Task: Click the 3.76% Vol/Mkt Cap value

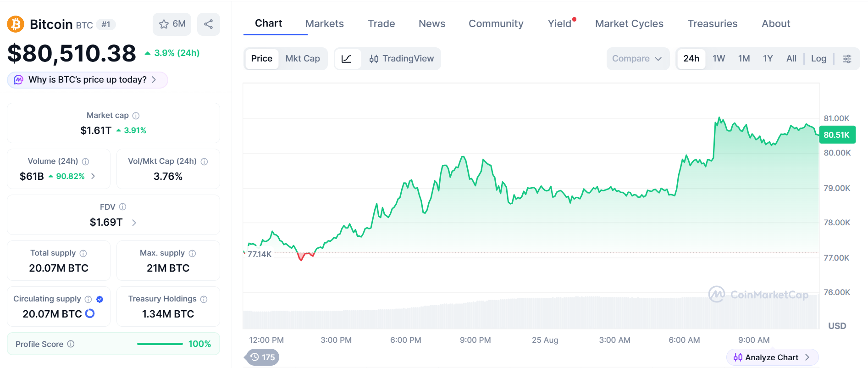Action: tap(168, 177)
